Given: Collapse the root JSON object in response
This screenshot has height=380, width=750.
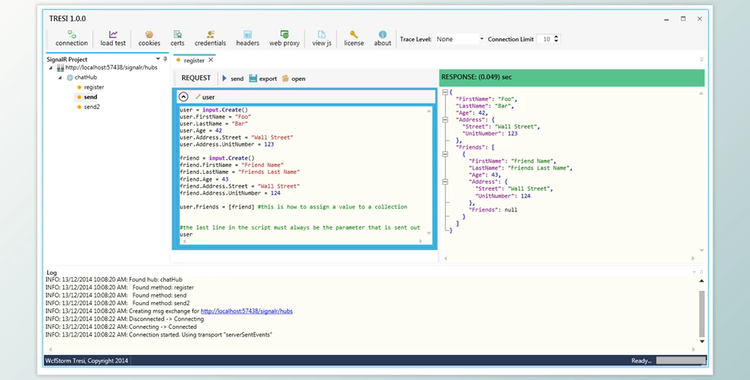Looking at the screenshot, I should pos(445,92).
